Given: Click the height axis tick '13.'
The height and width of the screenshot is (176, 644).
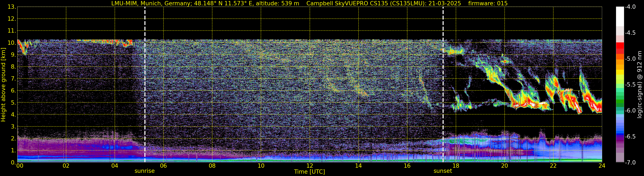Looking at the screenshot, I should point(12,7).
